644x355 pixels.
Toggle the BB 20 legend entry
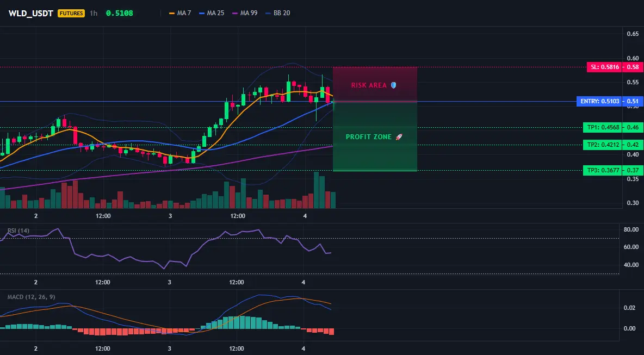point(277,13)
